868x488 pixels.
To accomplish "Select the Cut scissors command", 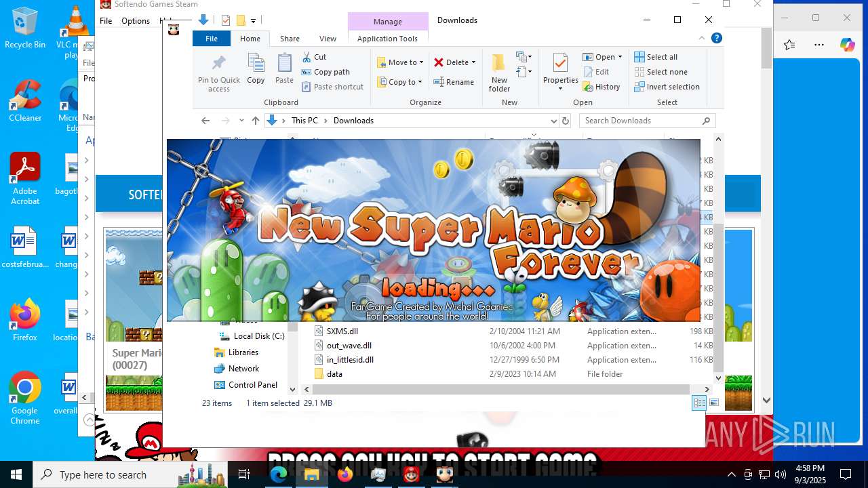I will (314, 57).
